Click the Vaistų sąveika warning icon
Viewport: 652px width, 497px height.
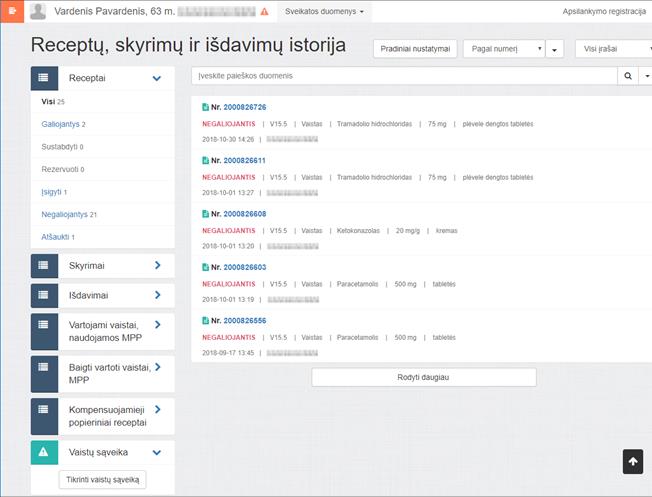pyautogui.click(x=45, y=452)
